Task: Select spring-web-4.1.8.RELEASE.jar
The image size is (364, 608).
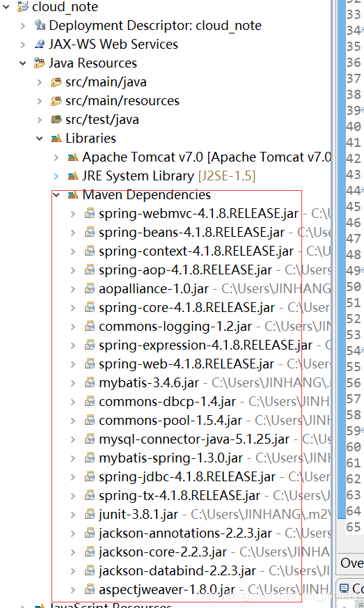Action: point(187,364)
